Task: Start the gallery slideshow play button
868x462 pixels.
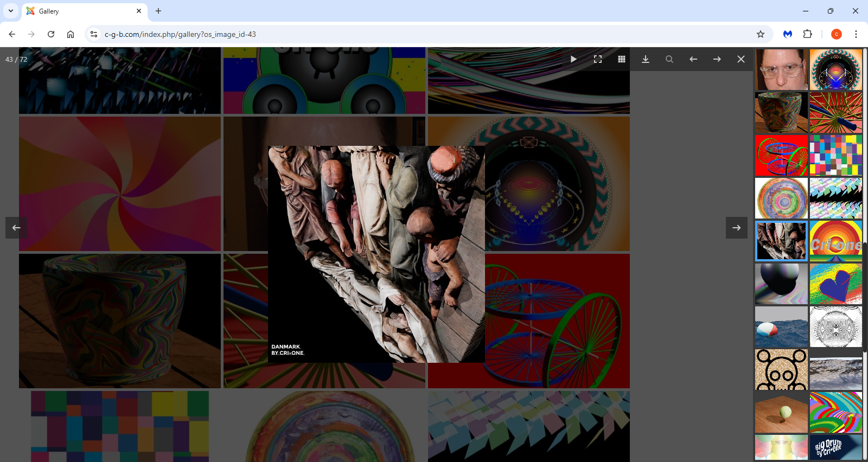Action: click(x=573, y=59)
